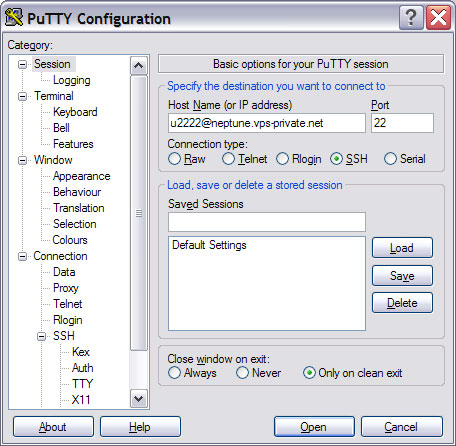Click the Host Name input field
The image size is (456, 446).
tap(267, 123)
